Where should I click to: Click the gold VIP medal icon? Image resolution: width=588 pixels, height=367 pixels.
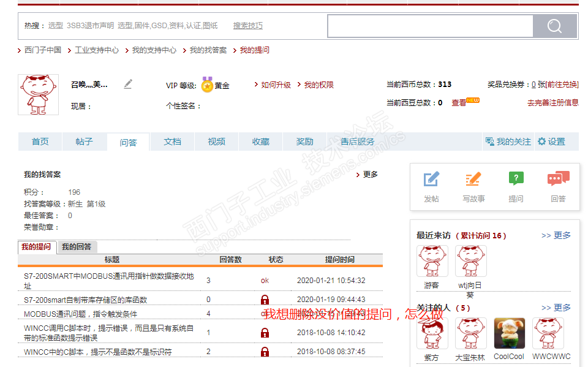tap(207, 85)
